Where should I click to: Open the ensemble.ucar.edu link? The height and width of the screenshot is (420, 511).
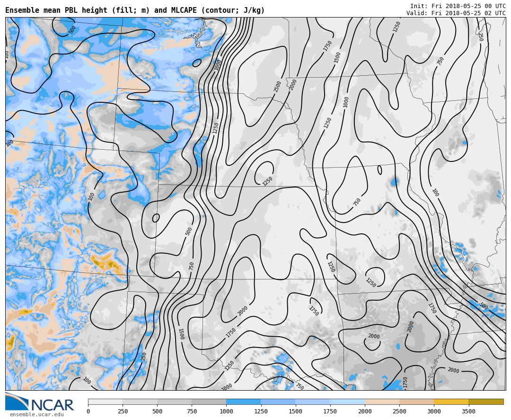pyautogui.click(x=36, y=415)
